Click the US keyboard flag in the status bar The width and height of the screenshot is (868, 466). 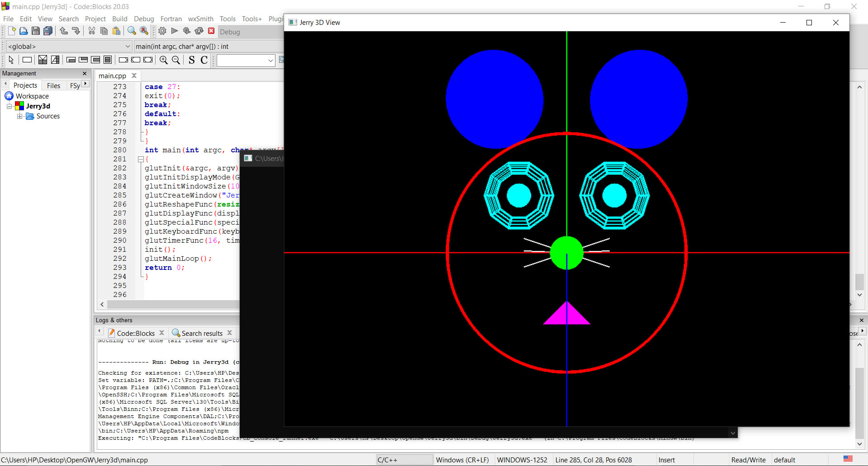(x=848, y=459)
